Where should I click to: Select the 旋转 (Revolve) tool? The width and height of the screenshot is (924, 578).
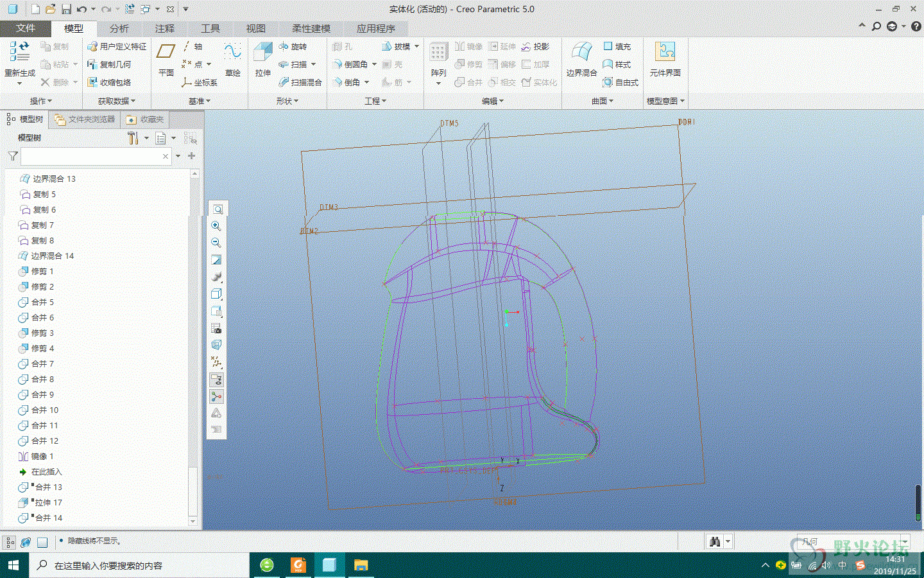click(x=293, y=46)
